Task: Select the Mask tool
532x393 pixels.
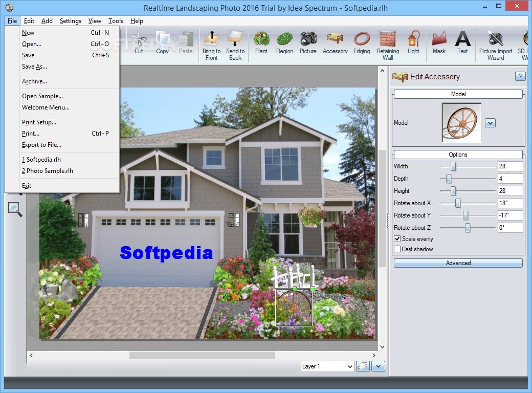Action: [x=439, y=43]
